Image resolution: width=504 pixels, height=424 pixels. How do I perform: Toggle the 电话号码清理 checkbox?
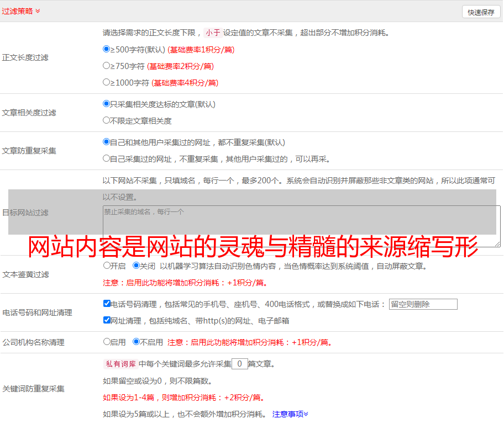pyautogui.click(x=107, y=304)
